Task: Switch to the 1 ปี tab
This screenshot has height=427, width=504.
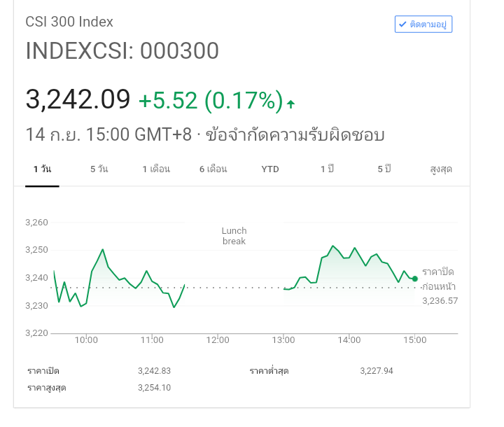Action: click(x=327, y=169)
